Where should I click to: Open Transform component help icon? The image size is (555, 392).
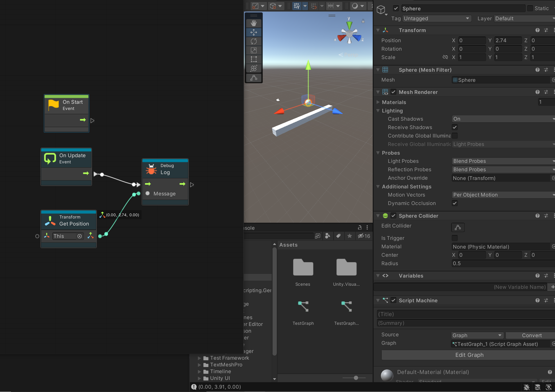click(537, 30)
